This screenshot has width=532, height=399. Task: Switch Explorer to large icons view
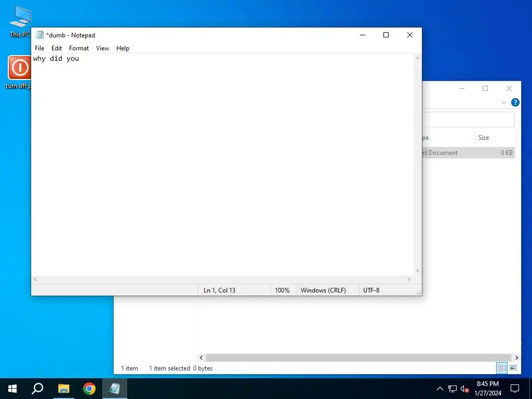tap(513, 368)
